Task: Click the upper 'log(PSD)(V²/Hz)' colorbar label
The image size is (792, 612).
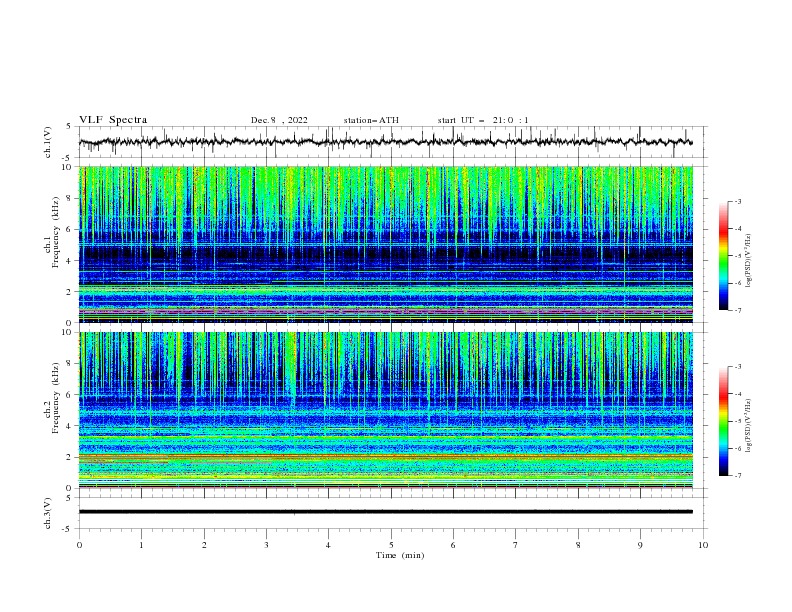Action: pos(749,261)
